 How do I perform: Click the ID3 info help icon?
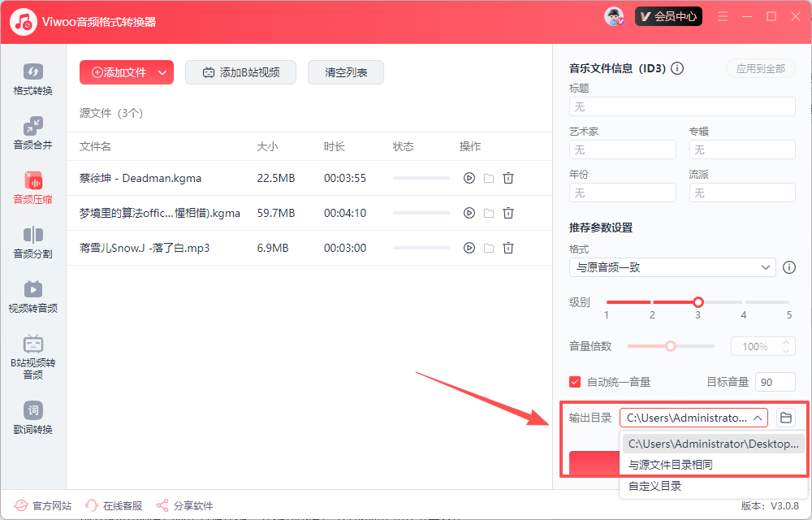point(677,69)
